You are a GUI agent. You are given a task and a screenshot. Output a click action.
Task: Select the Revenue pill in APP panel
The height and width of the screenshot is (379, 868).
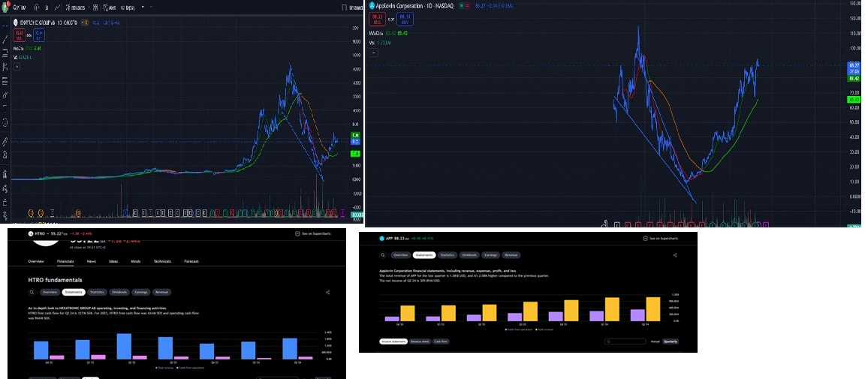(x=511, y=255)
